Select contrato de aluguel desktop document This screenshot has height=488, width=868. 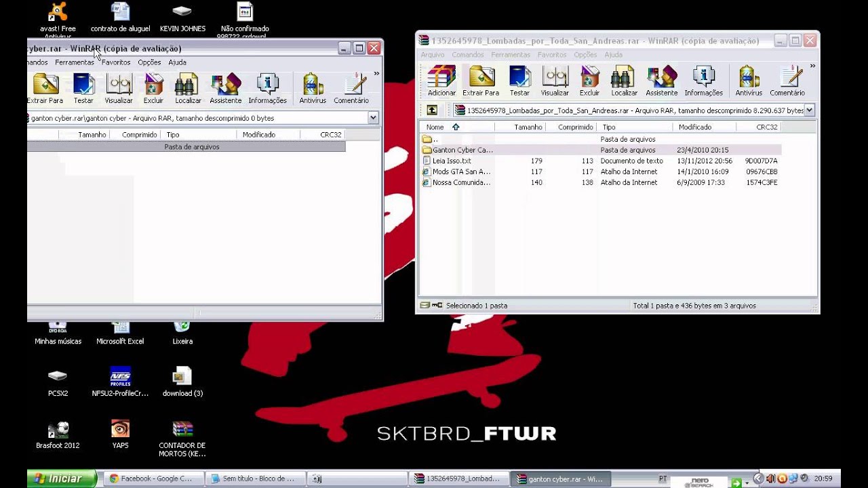pos(120,18)
